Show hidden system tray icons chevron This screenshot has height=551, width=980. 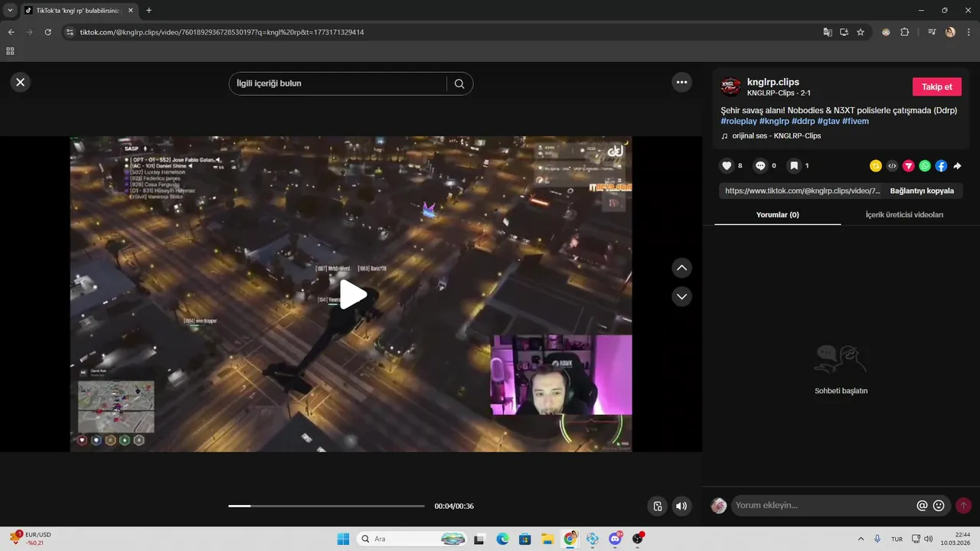click(861, 539)
